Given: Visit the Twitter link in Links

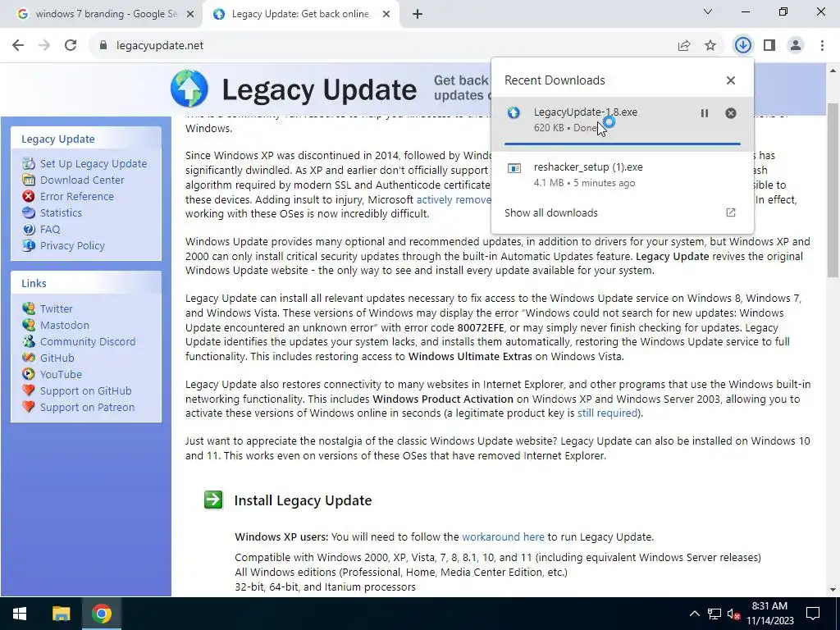Looking at the screenshot, I should (x=56, y=308).
